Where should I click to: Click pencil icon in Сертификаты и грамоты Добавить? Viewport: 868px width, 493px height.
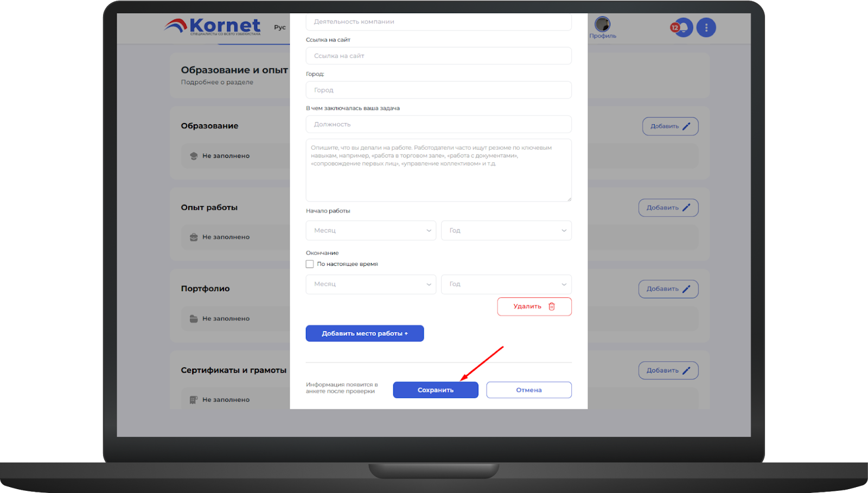686,370
